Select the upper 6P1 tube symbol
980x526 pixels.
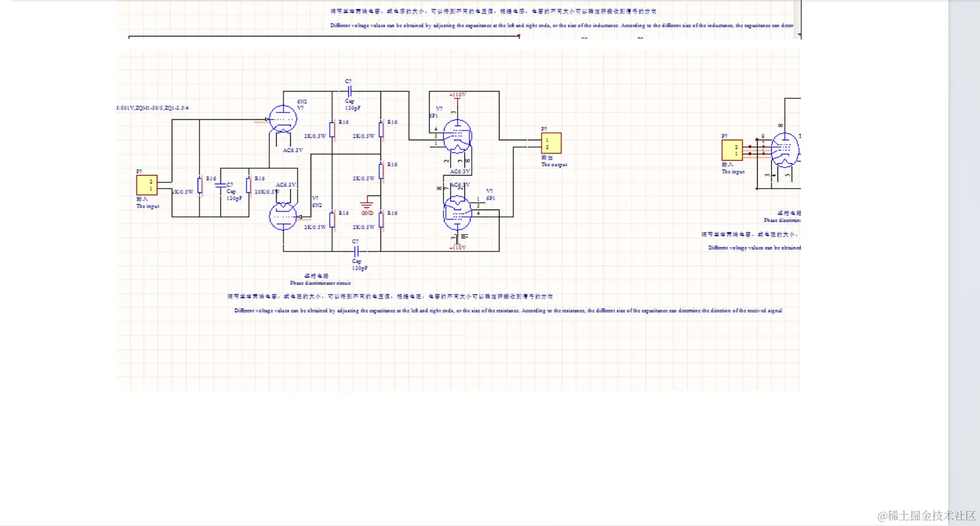[457, 136]
